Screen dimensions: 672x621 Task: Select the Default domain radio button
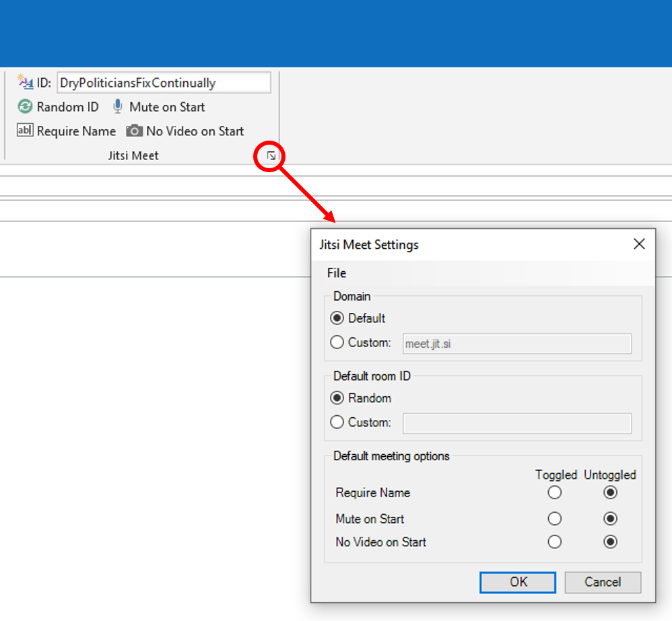click(337, 318)
